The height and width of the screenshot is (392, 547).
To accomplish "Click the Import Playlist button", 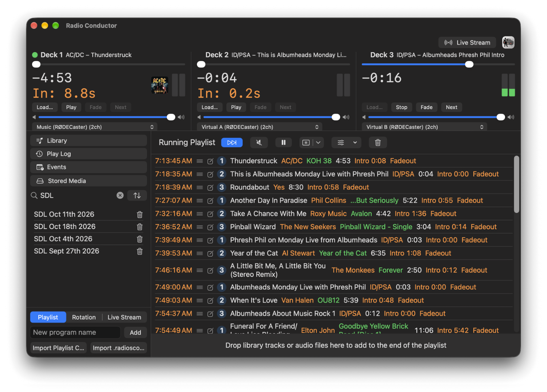I will click(x=58, y=348).
